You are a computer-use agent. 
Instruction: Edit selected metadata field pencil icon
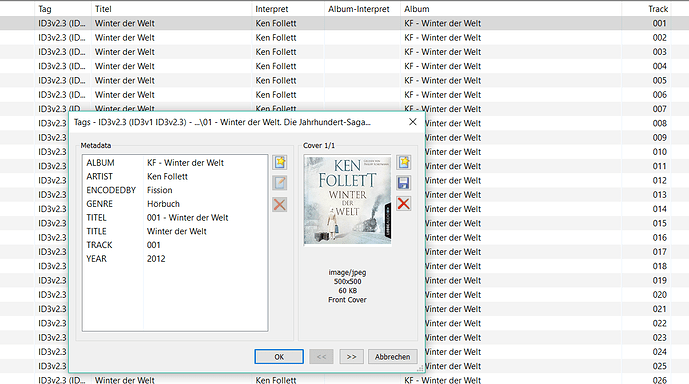280,183
